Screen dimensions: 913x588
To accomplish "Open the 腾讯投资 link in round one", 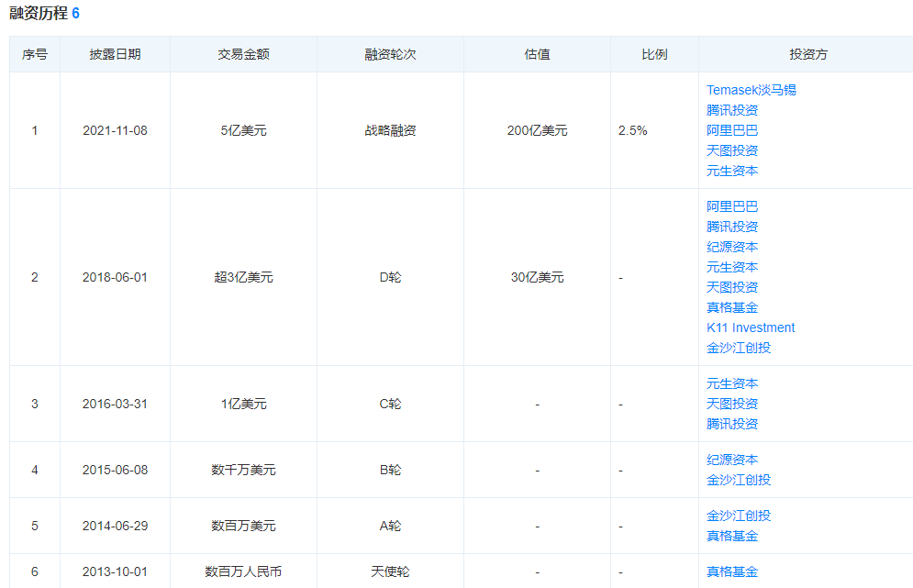I will coord(730,109).
